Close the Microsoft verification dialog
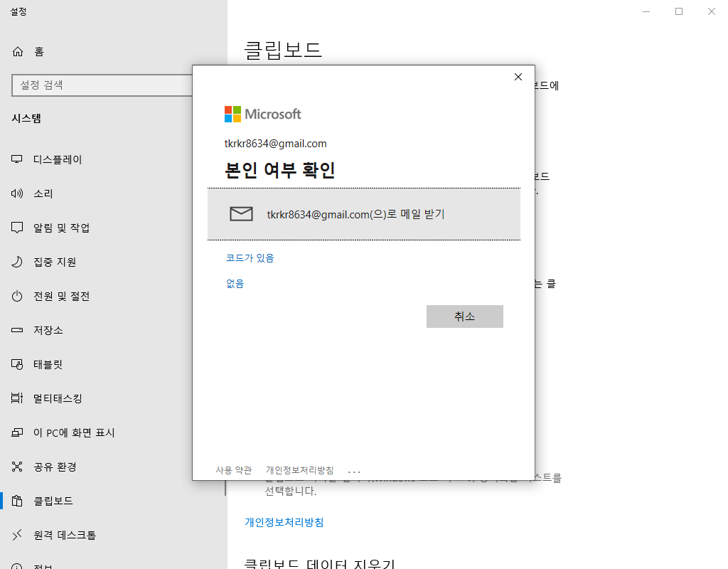This screenshot has height=569, width=728. (518, 77)
